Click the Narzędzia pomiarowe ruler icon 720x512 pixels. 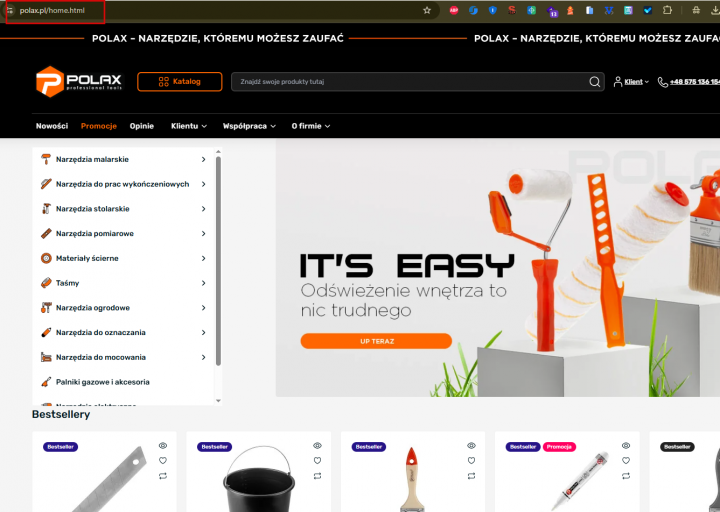point(46,234)
